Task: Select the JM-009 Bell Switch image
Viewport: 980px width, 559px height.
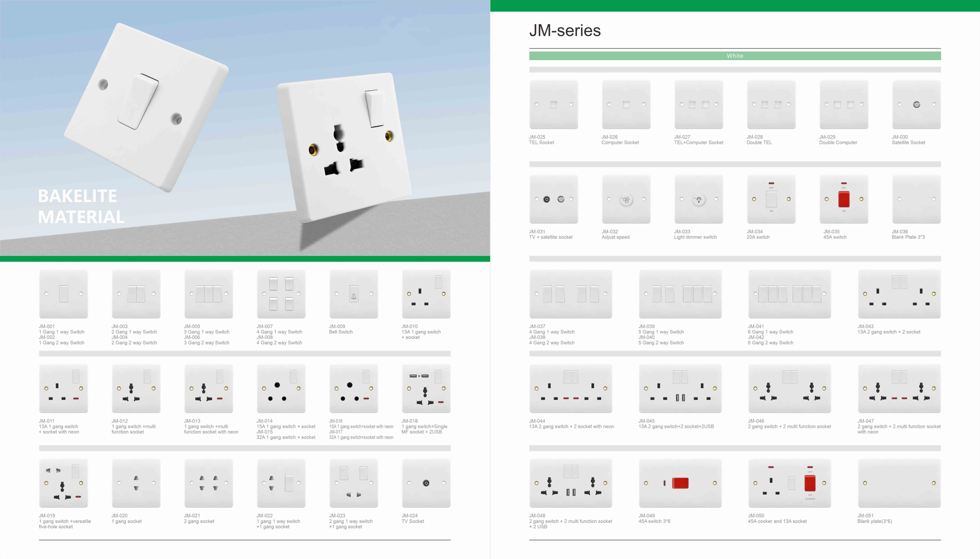Action: click(x=353, y=294)
